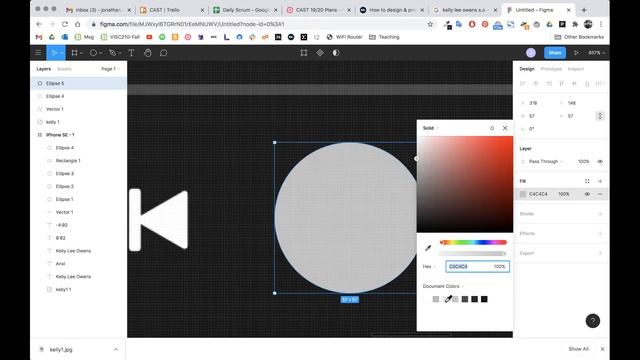Click Show All downloads

pyautogui.click(x=578, y=349)
